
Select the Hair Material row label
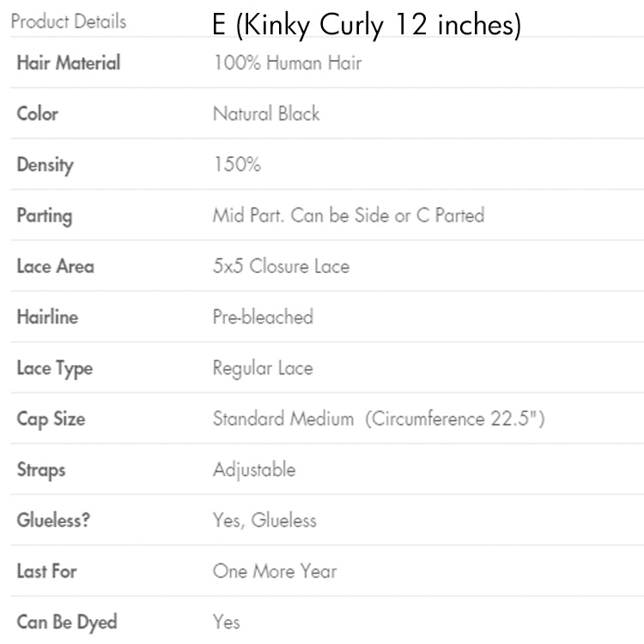point(68,63)
